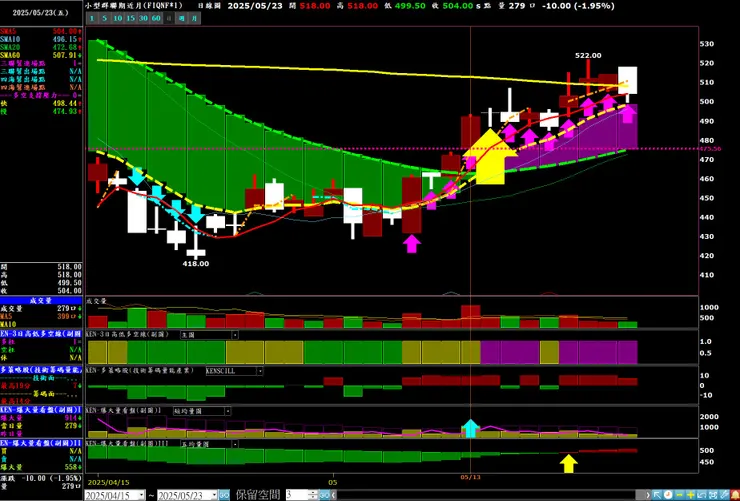Click the yellow up-arrow in bottom subchart
Screen dimensions: 740x501
(569, 463)
